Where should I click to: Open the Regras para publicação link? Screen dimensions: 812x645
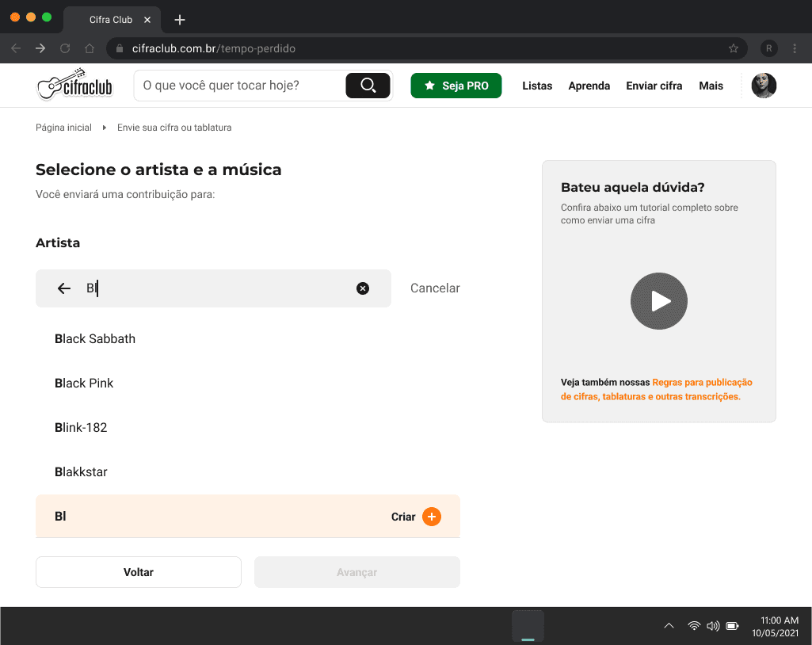(656, 389)
